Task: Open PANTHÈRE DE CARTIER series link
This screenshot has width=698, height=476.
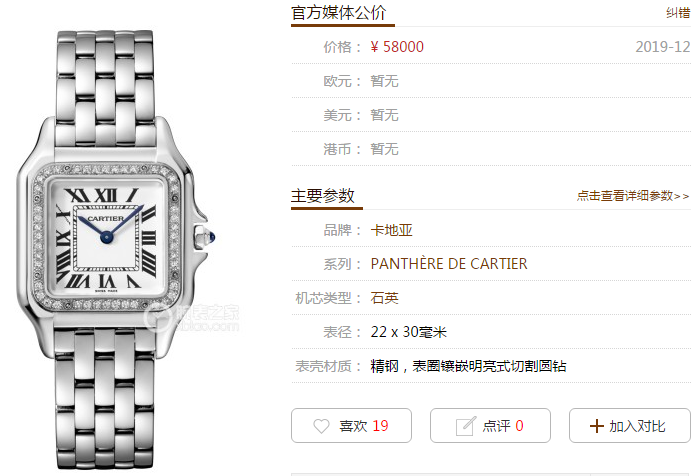Action: (449, 264)
